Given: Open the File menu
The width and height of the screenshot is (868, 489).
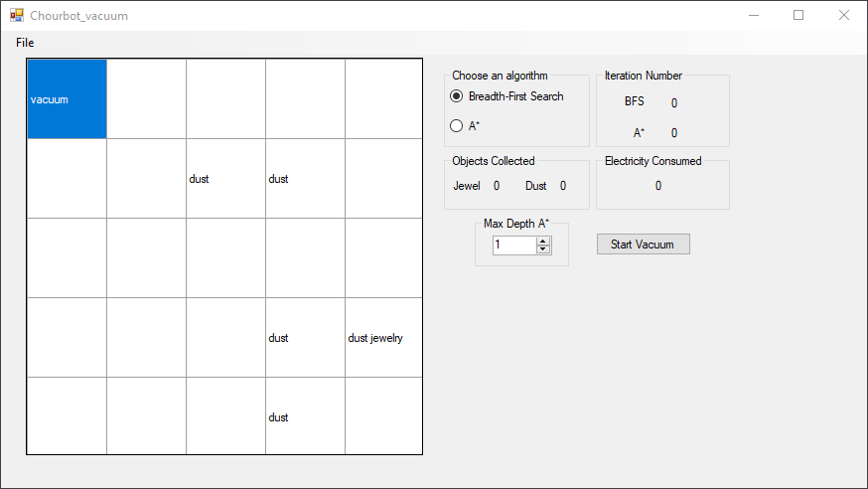Looking at the screenshot, I should pyautogui.click(x=25, y=43).
